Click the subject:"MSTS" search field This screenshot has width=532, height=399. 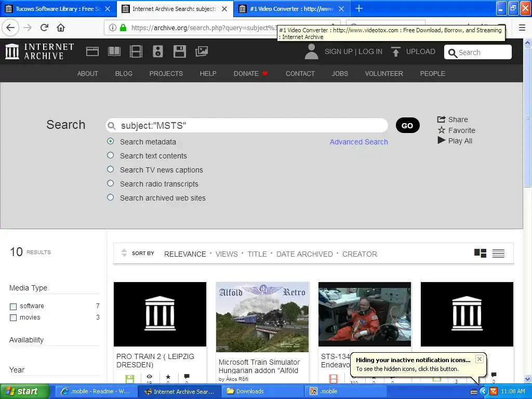coord(247,126)
